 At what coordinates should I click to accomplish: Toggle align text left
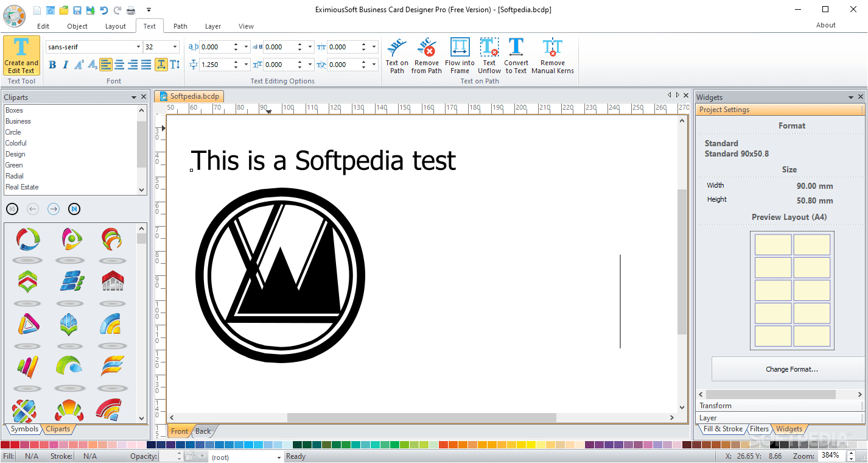point(106,65)
